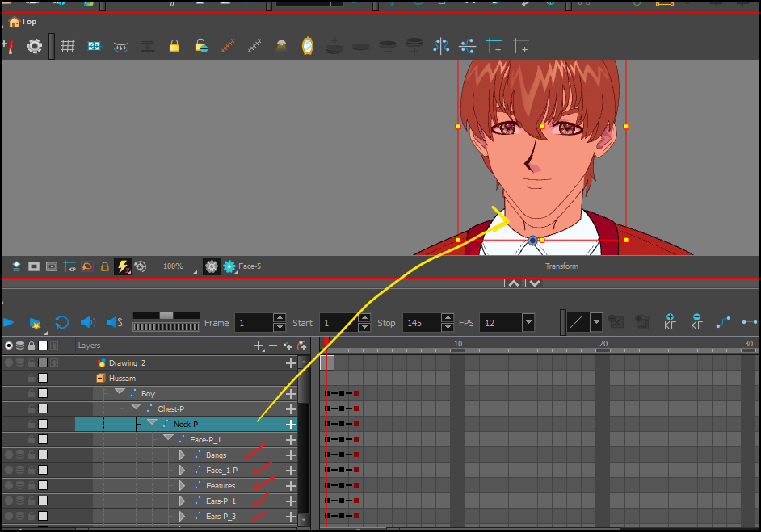Click expand panel down arrow button
The image size is (761, 532).
tap(535, 283)
